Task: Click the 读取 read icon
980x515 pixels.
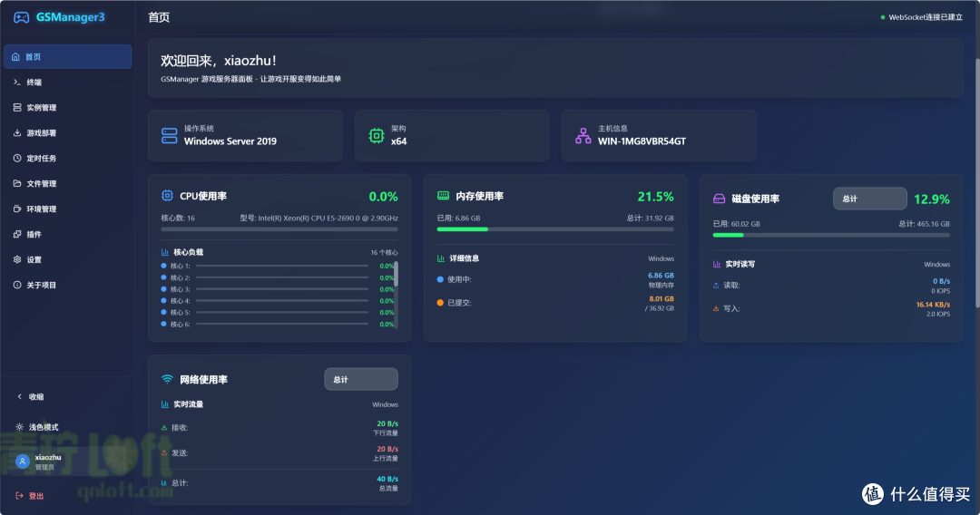Action: tap(716, 286)
